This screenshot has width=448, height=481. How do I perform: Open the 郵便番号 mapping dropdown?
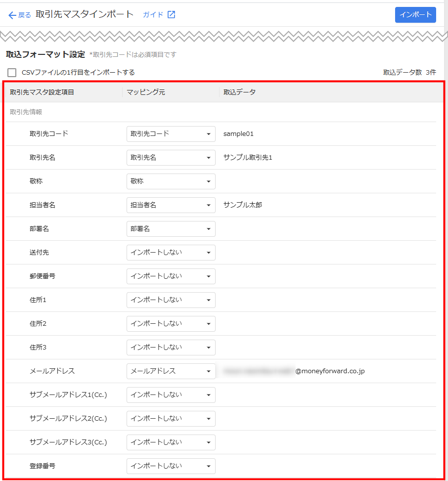(x=171, y=276)
